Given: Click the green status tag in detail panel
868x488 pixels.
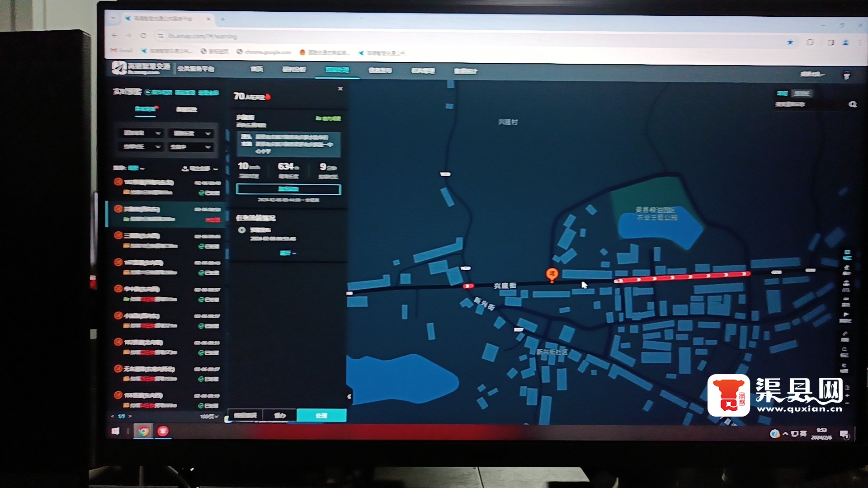Looking at the screenshot, I should click(328, 118).
